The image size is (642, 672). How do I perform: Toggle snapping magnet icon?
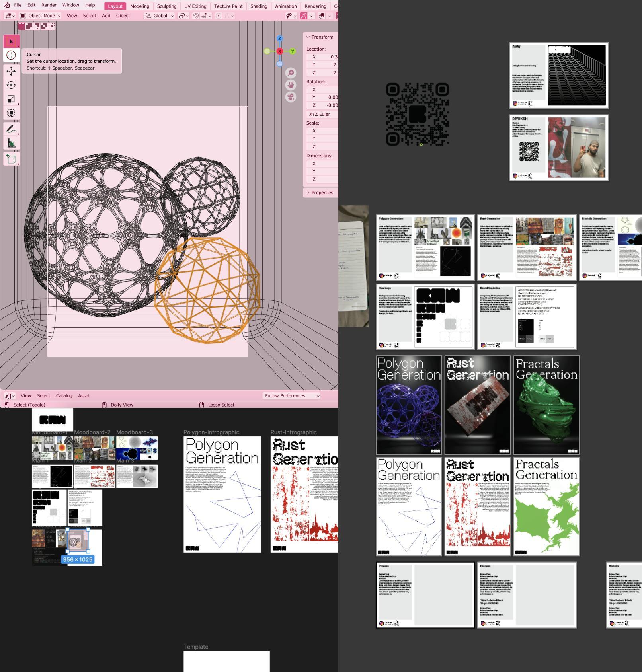point(196,16)
